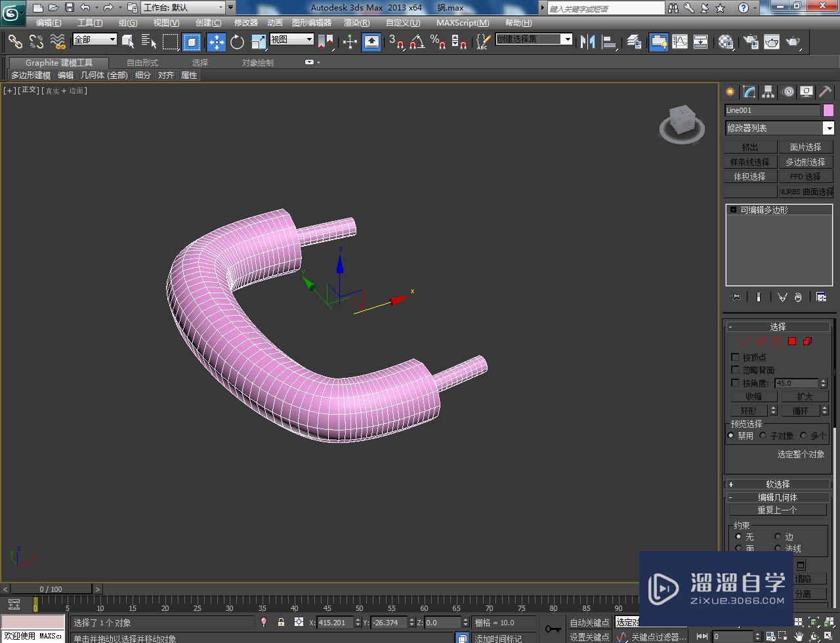Open the Layer Manager icon
The image size is (840, 643).
click(x=634, y=42)
